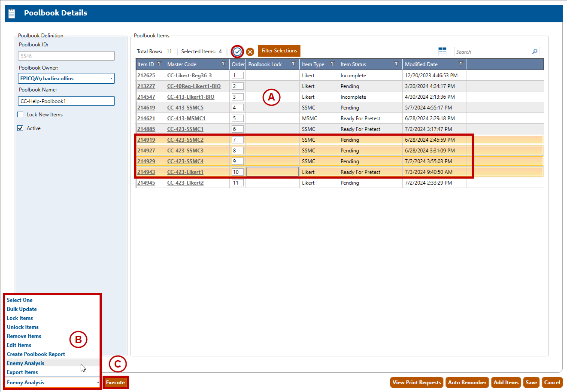Select Bulk Update from the action list
The height and width of the screenshot is (392, 567).
pyautogui.click(x=22, y=309)
